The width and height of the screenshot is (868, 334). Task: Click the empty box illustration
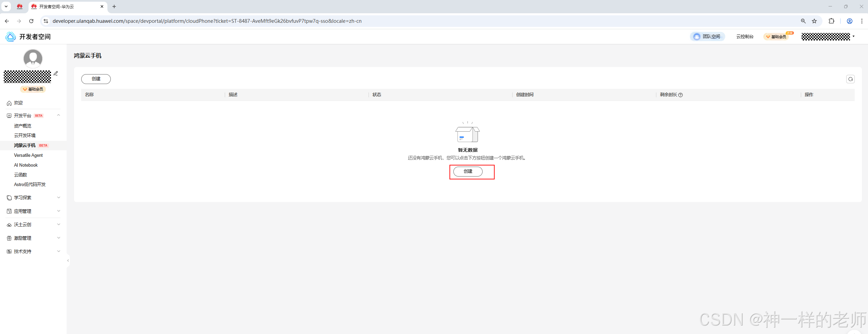pyautogui.click(x=468, y=132)
